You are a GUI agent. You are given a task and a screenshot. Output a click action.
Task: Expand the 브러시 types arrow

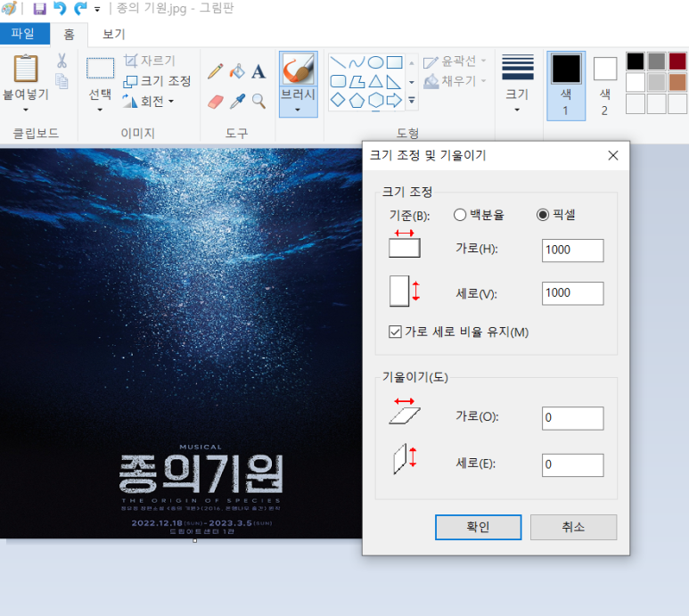[x=298, y=110]
